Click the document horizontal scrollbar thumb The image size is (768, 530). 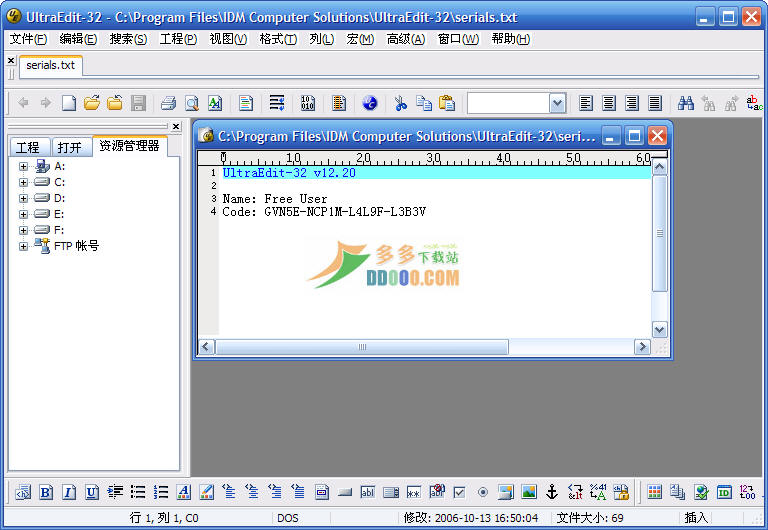coord(362,347)
